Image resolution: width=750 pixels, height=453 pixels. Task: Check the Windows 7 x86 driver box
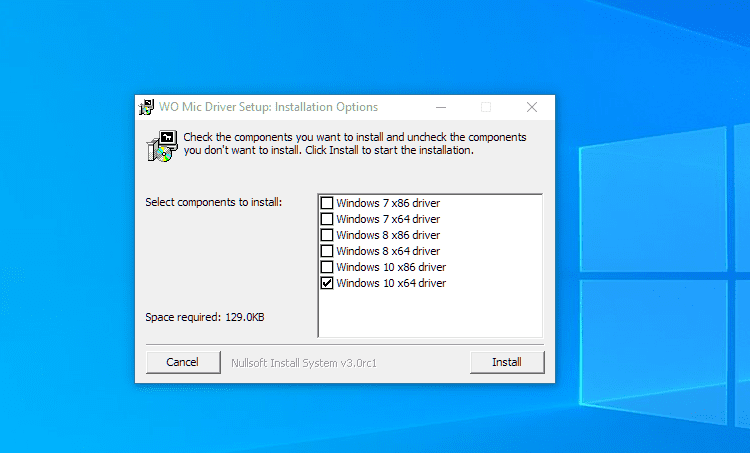[327, 203]
